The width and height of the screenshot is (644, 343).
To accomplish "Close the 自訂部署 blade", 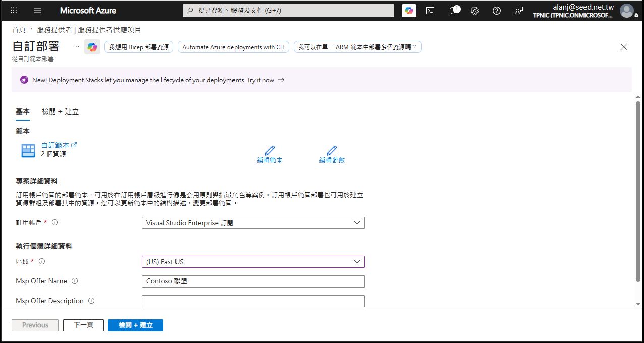I will [624, 47].
